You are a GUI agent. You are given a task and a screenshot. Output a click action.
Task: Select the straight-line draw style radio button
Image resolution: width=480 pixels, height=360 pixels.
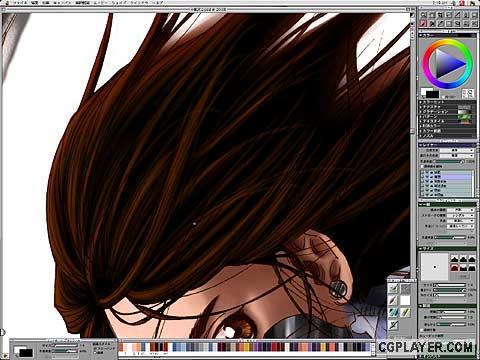(95, 352)
